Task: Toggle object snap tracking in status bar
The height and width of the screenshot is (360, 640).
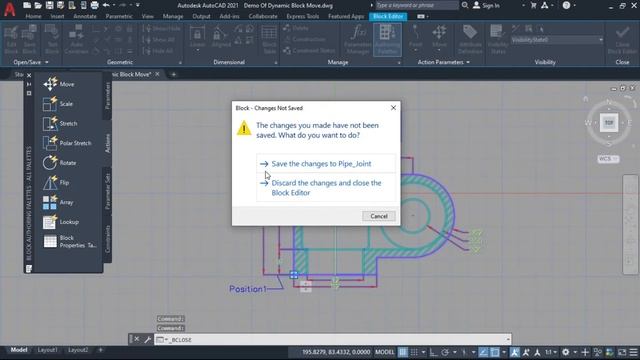Action: (483, 352)
